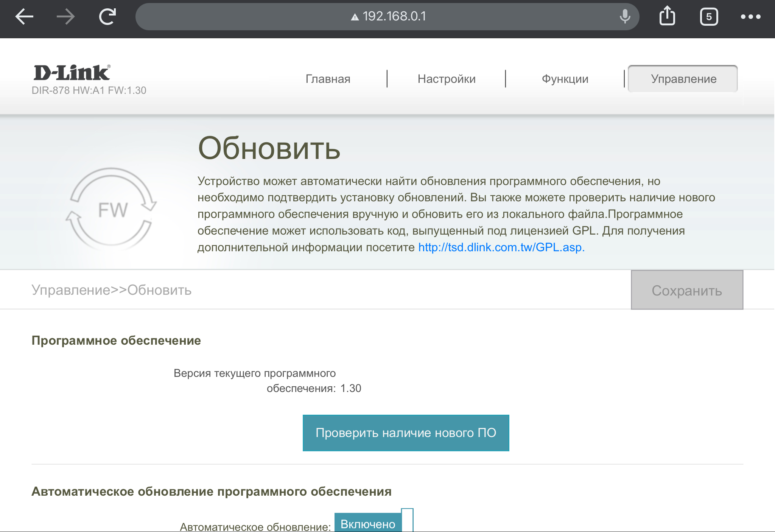Image resolution: width=775 pixels, height=532 pixels.
Task: Click Проверить наличие нового ПО button
Action: [406, 433]
